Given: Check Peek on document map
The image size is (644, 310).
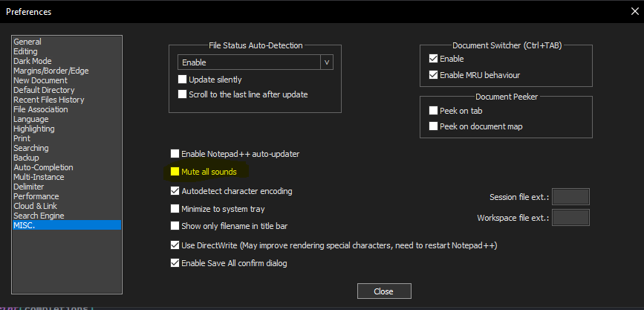Looking at the screenshot, I should tap(433, 126).
